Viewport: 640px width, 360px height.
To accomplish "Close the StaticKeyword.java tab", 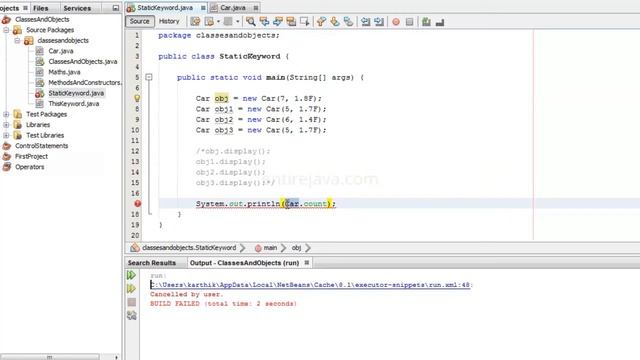I will 203,8.
